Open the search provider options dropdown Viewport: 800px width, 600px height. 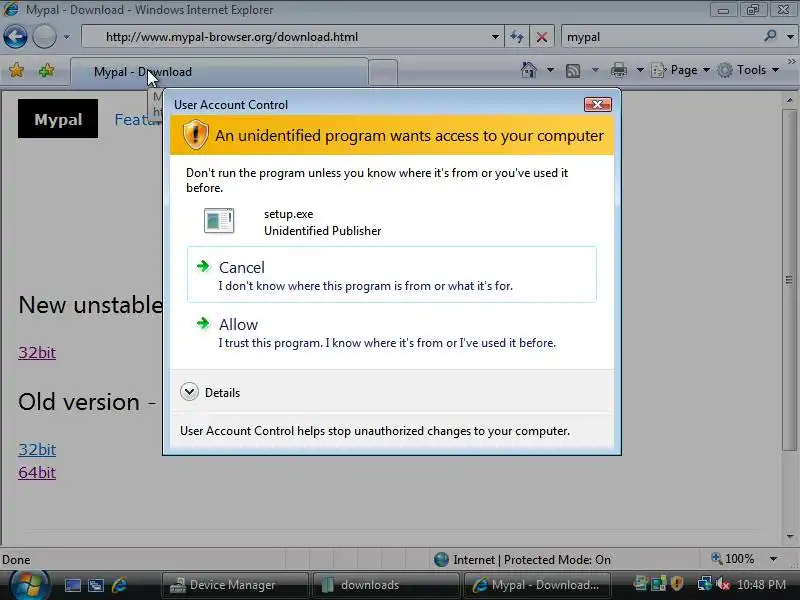(x=790, y=37)
